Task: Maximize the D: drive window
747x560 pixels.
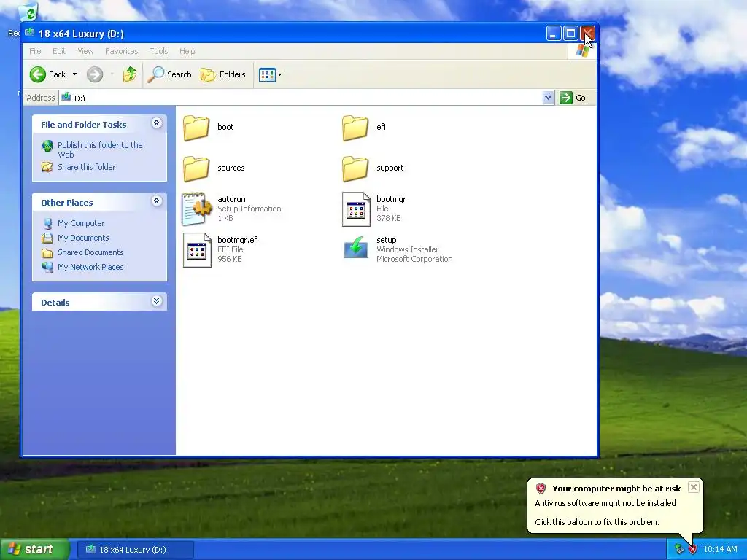Action: tap(570, 34)
